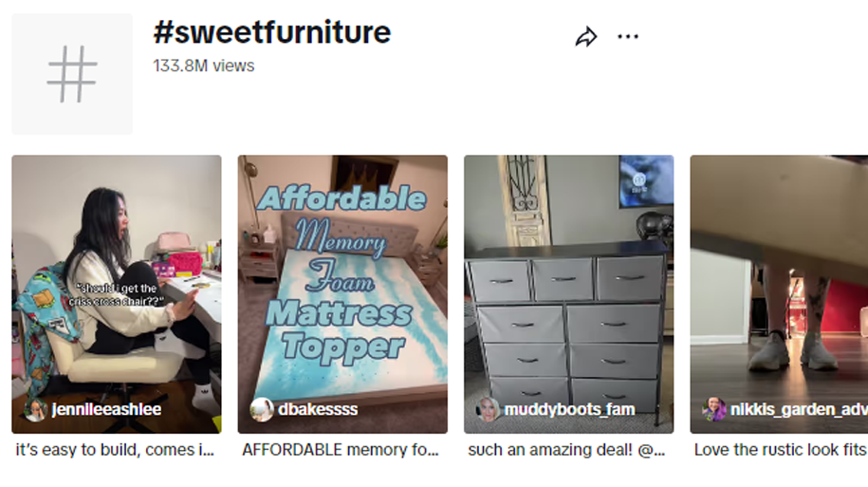Open caption "it's easy to build, comes i..."
Screen dimensions: 868x487
click(x=115, y=450)
